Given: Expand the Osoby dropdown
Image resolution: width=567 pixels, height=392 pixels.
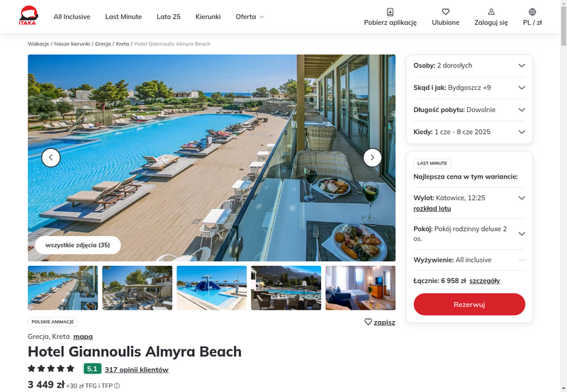Looking at the screenshot, I should tap(469, 66).
